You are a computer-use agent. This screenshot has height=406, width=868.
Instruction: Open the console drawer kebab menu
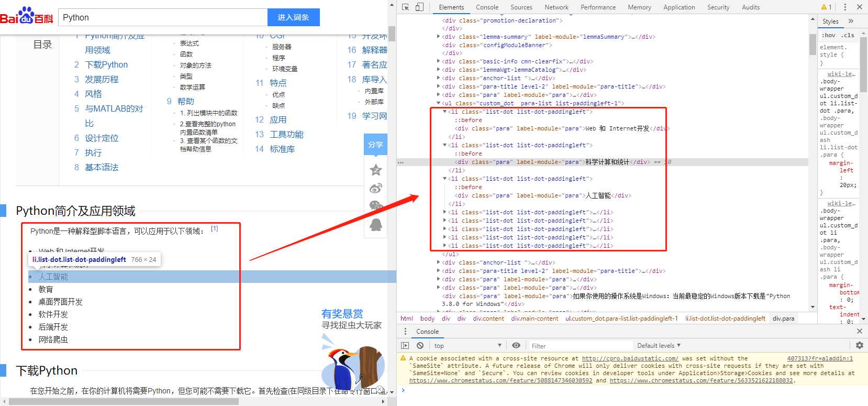(x=405, y=331)
